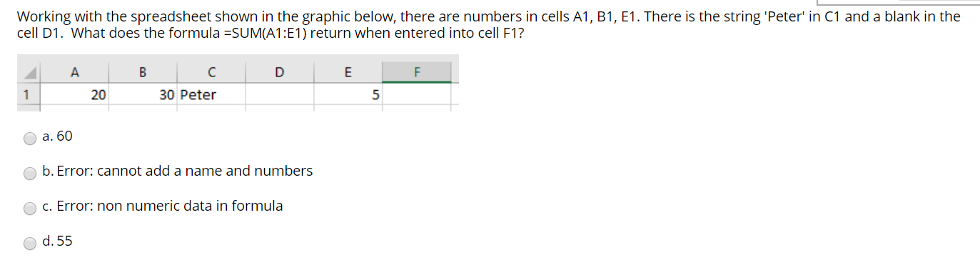Viewport: 980px width, 265px height.
Task: Click the column A header
Action: point(74,71)
